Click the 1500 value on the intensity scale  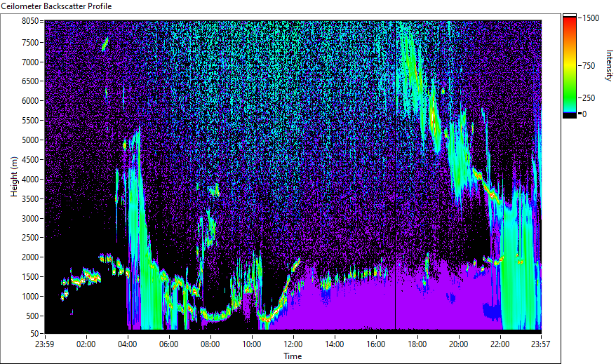coord(591,18)
